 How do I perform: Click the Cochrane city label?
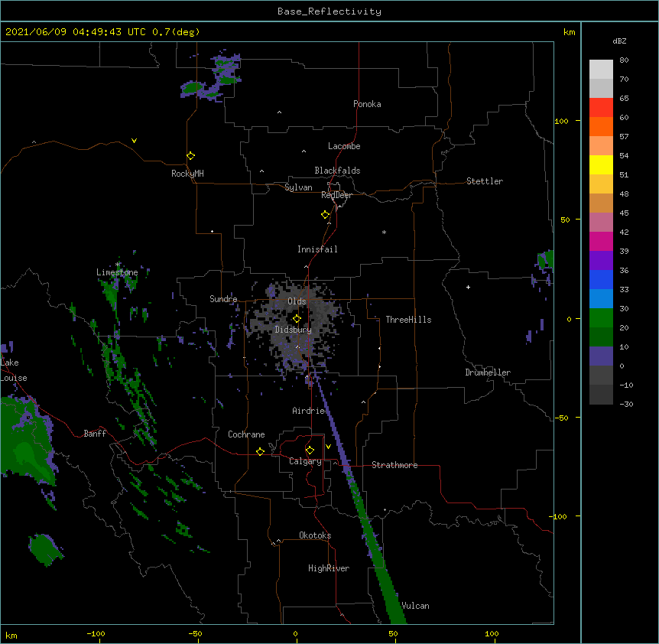pos(246,434)
